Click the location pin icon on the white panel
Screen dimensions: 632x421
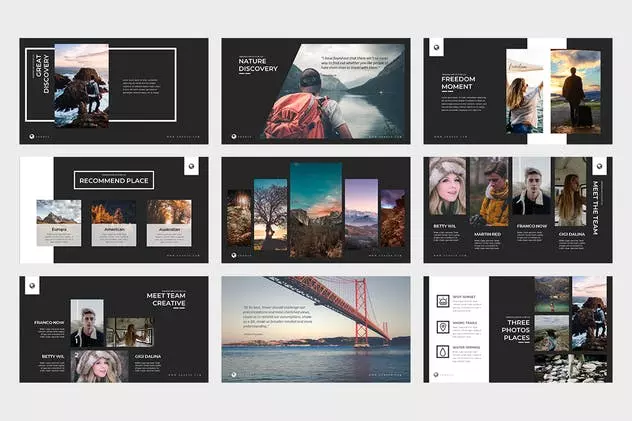pos(443,327)
